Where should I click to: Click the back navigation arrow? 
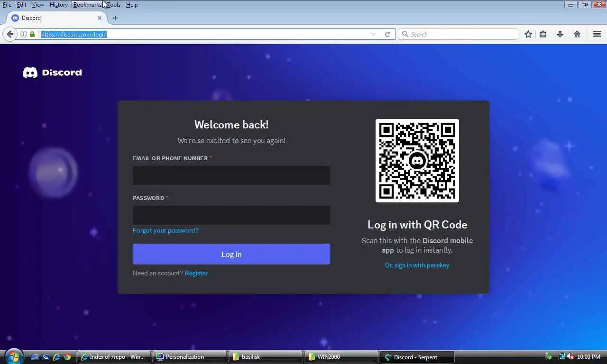(10, 34)
